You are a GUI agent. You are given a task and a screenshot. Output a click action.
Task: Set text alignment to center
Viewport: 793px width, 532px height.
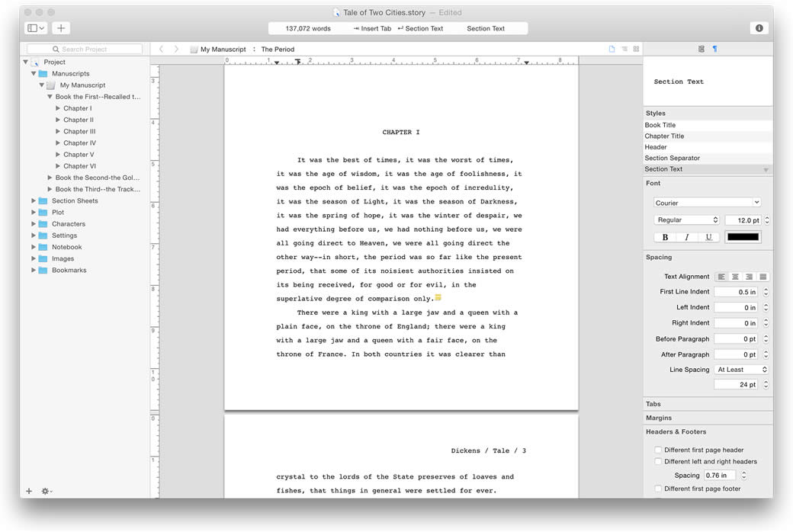[x=735, y=277]
